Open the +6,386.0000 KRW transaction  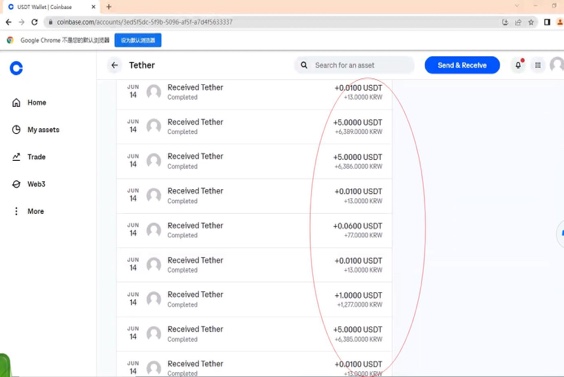pyautogui.click(x=254, y=161)
